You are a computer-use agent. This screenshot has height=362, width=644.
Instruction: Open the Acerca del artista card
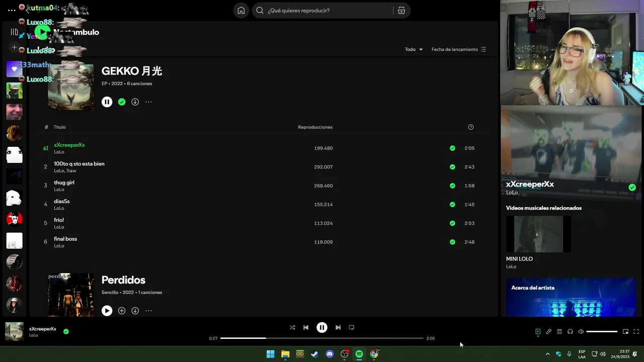pyautogui.click(x=571, y=297)
